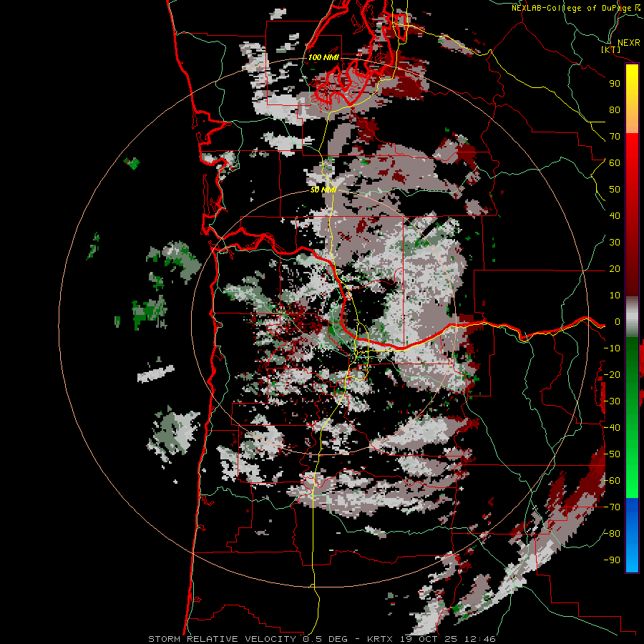644x644 pixels.
Task: Click the 12:46 timestamp text
Action: [479, 639]
